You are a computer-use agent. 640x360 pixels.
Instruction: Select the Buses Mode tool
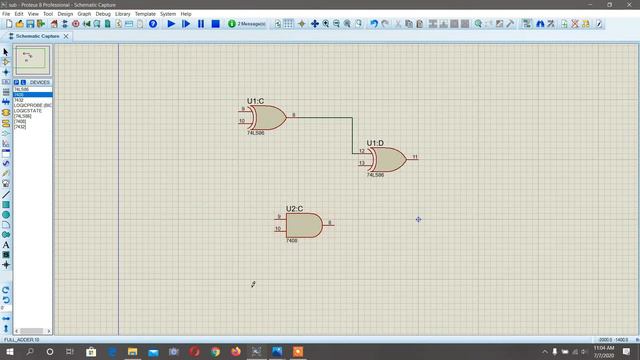(x=6, y=102)
